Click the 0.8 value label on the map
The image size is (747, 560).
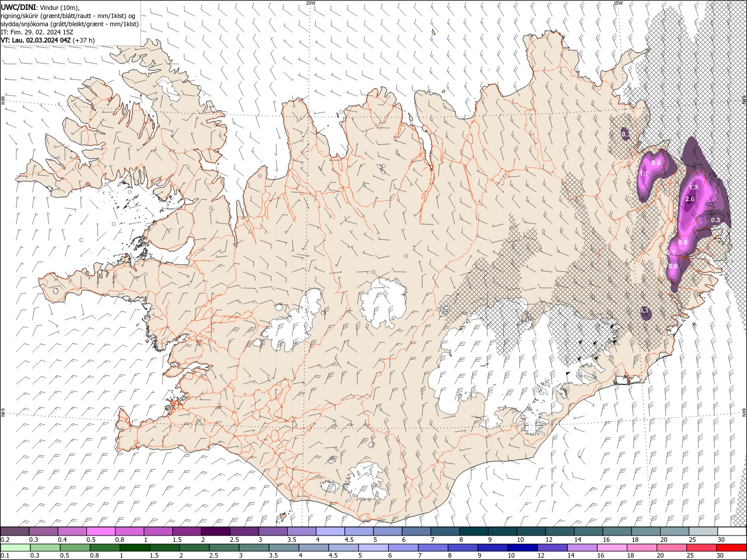coord(683,242)
